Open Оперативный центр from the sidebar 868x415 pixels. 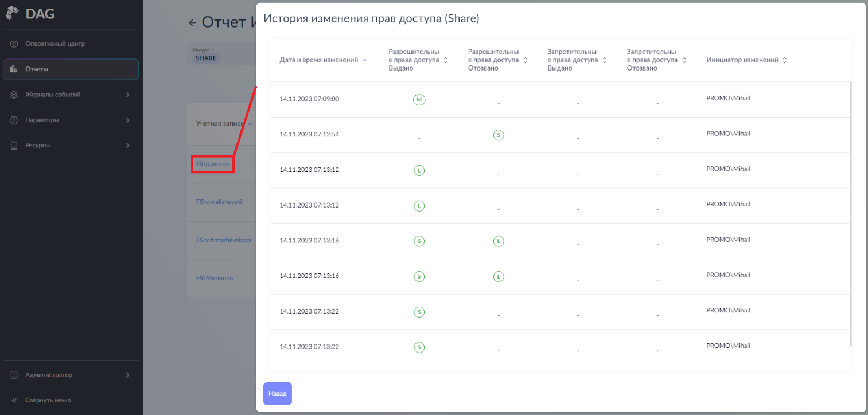(x=55, y=44)
